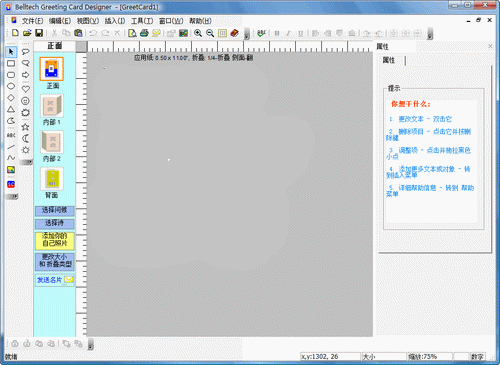Select the ellipse shape tool
This screenshot has height=365, width=500.
coord(11,86)
